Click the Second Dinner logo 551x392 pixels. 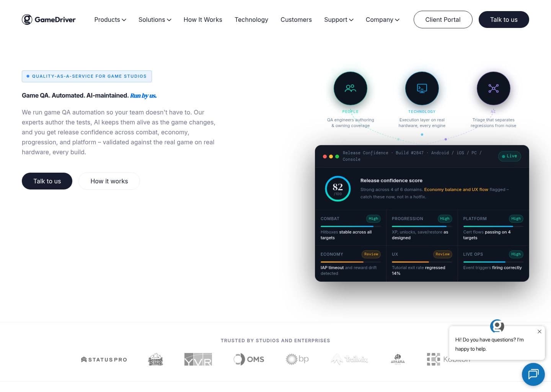click(x=156, y=359)
